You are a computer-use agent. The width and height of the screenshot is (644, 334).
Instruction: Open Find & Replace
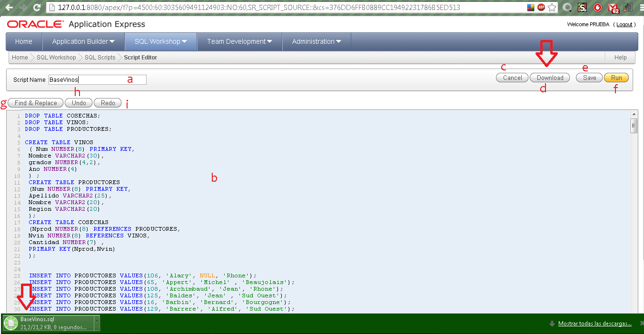(x=35, y=103)
